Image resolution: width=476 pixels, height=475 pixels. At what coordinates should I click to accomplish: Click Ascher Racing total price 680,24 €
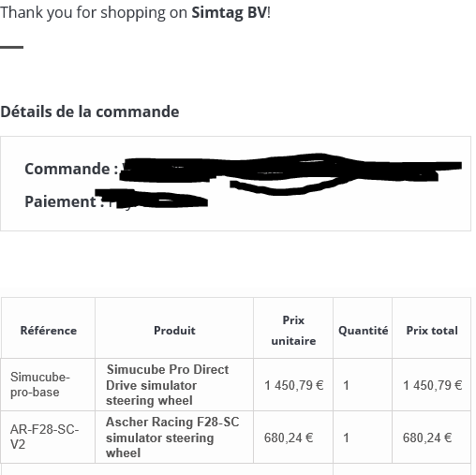[427, 438]
